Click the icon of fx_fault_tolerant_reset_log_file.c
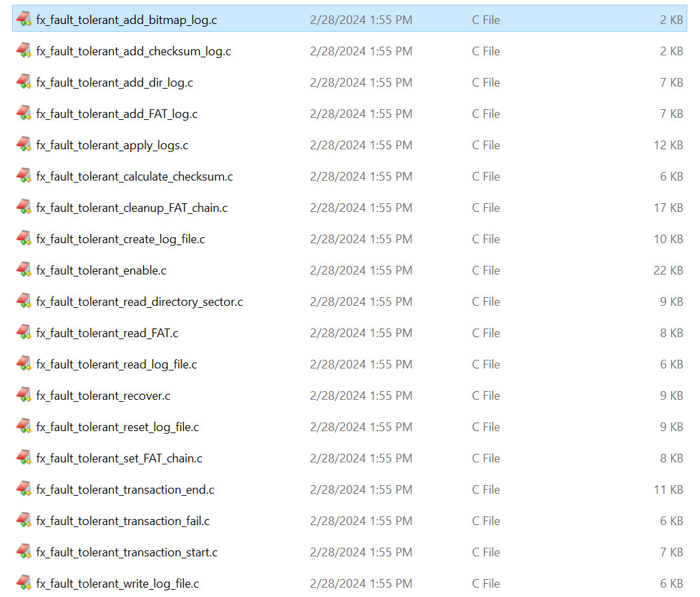The image size is (700, 597). click(x=23, y=426)
